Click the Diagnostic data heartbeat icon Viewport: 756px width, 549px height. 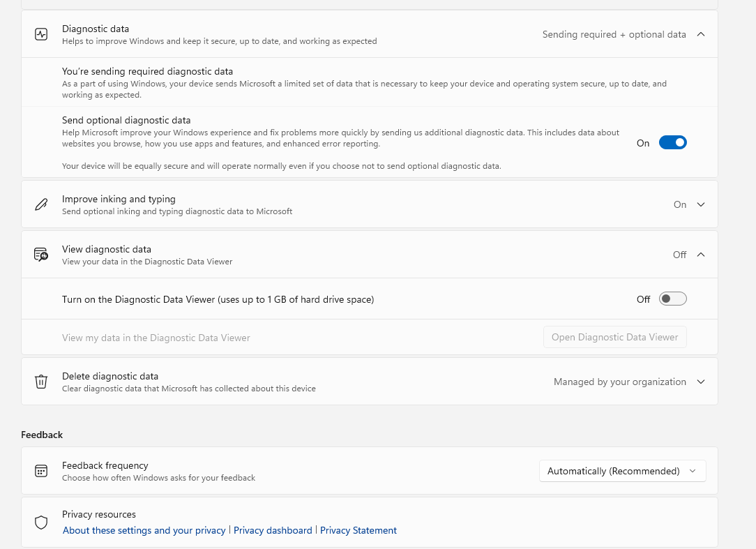pos(41,34)
